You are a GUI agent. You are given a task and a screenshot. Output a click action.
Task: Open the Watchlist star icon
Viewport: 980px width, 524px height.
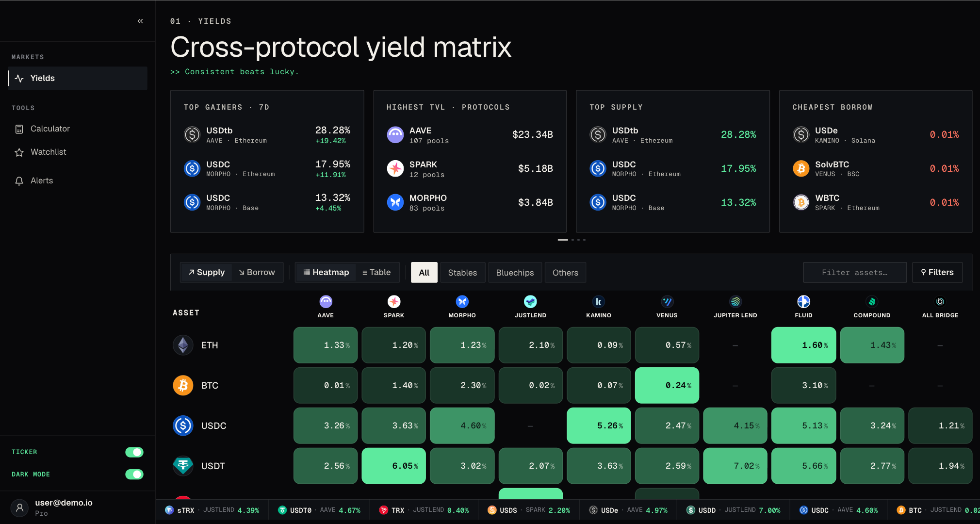pyautogui.click(x=19, y=152)
